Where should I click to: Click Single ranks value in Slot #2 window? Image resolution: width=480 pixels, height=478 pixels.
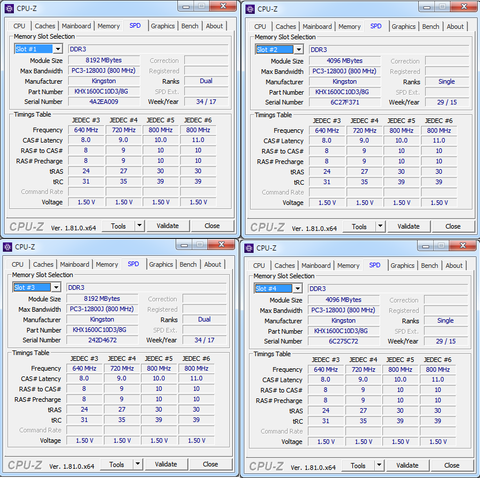(447, 82)
